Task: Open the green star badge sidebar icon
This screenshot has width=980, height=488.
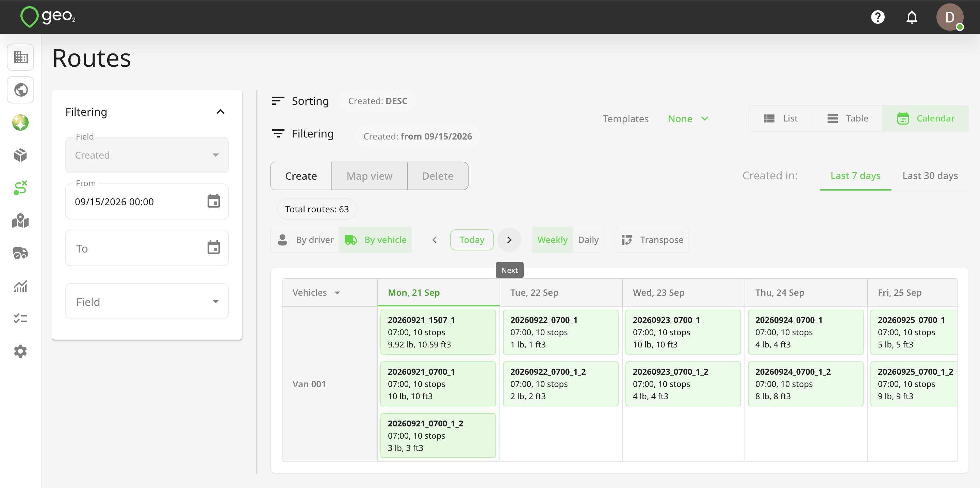Action: [x=20, y=123]
